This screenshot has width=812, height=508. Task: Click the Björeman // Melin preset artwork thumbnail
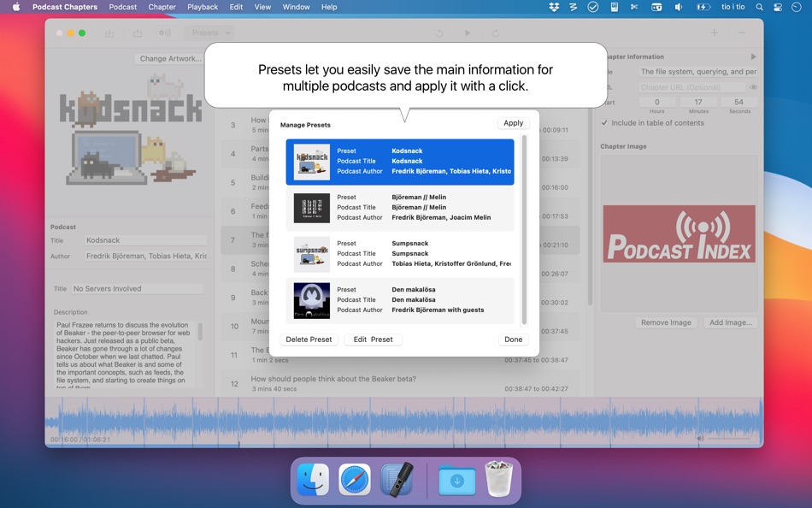coord(312,208)
